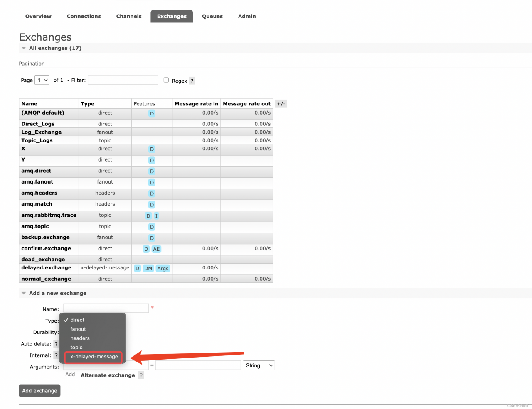532x409 pixels.
Task: Open the delayed.exchange details
Action: coord(46,268)
